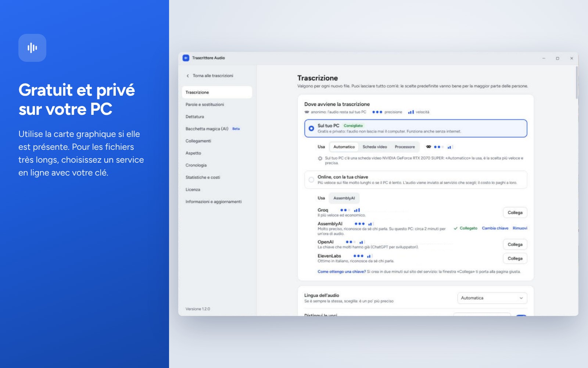Open the Cronologia section
This screenshot has width=588, height=368.
[217, 165]
